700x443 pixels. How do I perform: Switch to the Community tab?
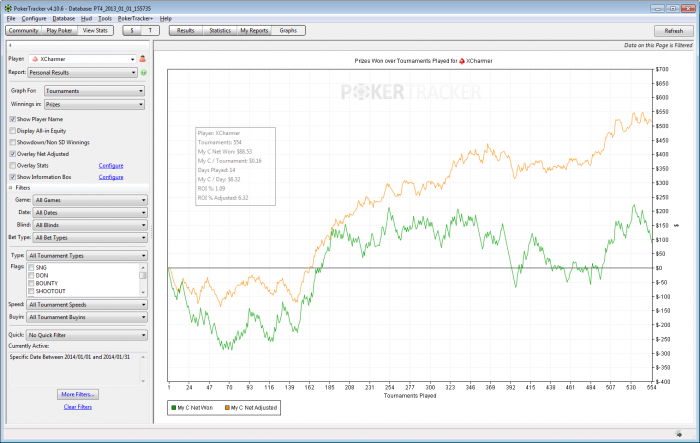[24, 30]
